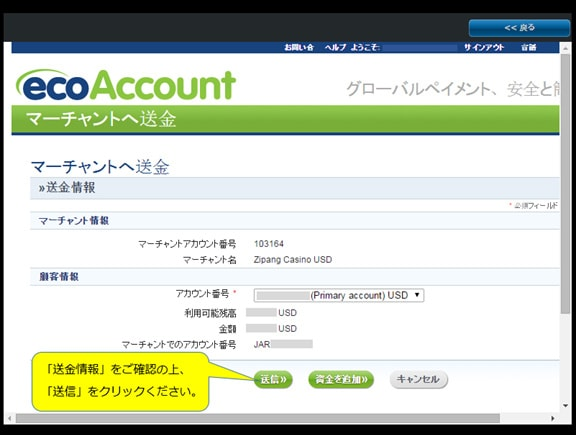Viewport: 576px width, 435px height.
Task: Click the マーチャントアカウント番号 label
Action: pyautogui.click(x=187, y=244)
